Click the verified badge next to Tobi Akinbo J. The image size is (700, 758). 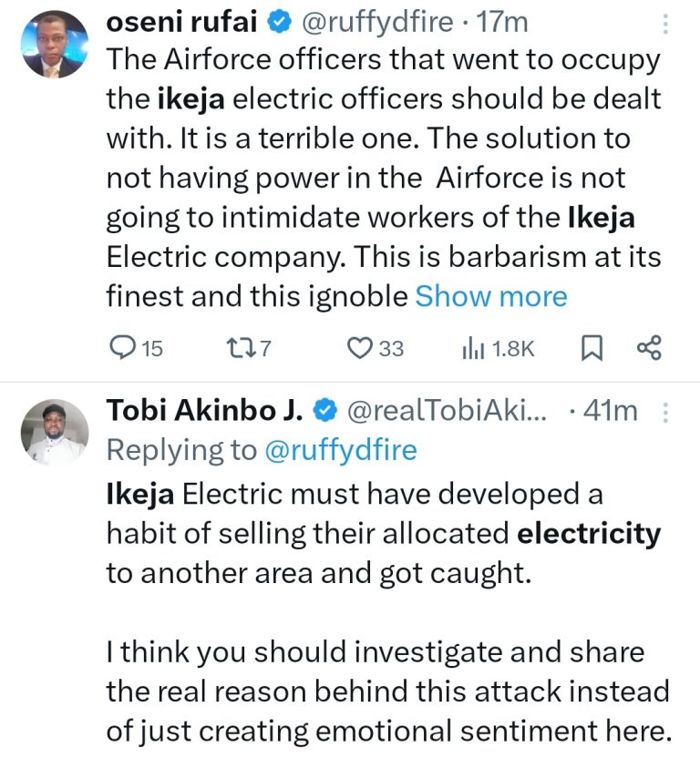pyautogui.click(x=323, y=411)
